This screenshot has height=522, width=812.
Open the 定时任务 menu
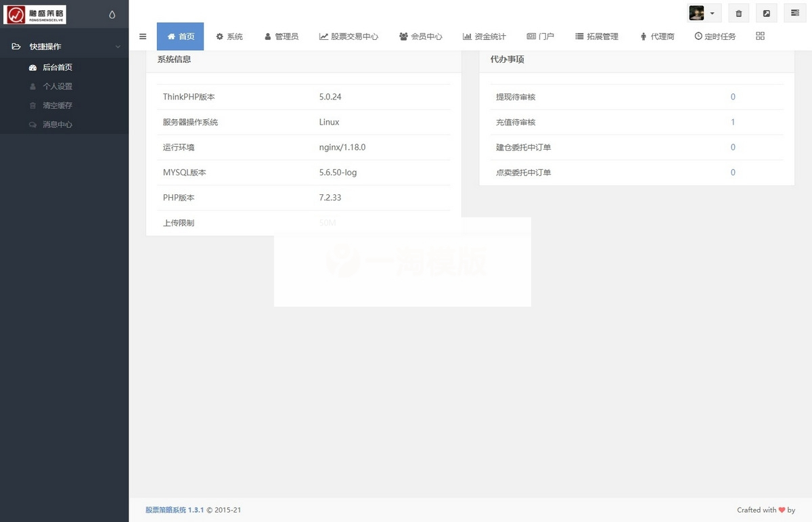[x=715, y=37]
